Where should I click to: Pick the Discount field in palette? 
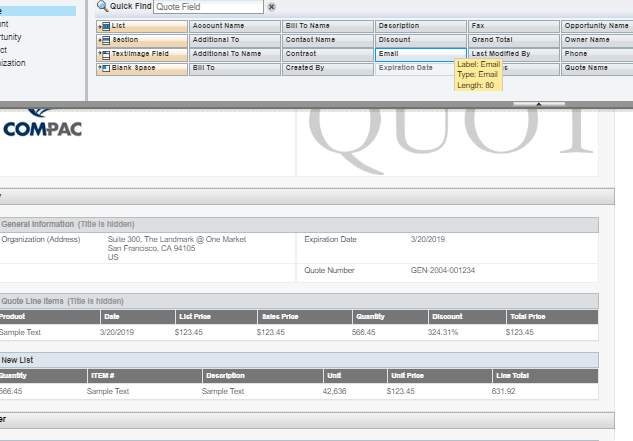[421, 40]
